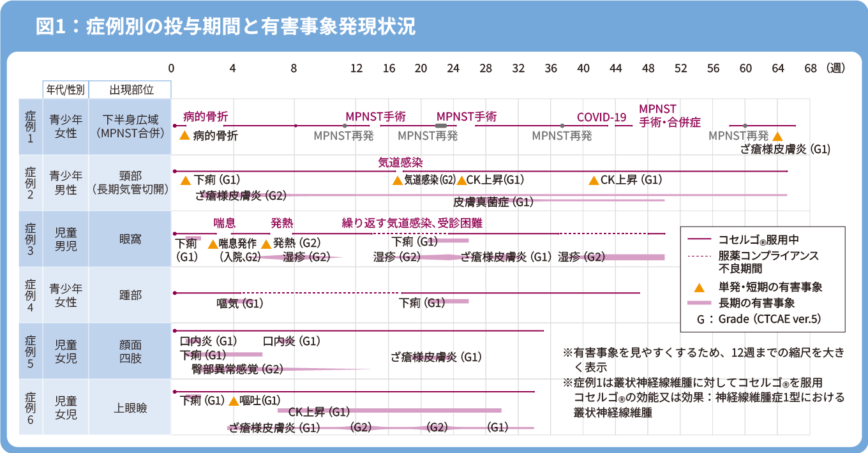This screenshot has width=868, height=453.
Task: Select the 症例4 row label
Action: click(x=30, y=295)
